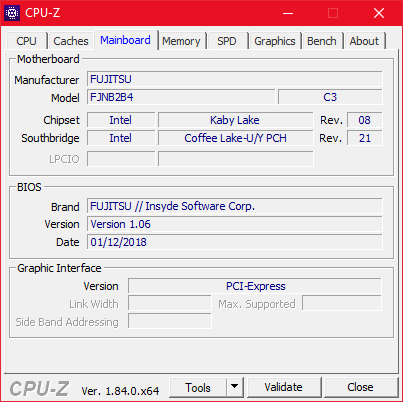
Task: Switch to the SPD tab
Action: point(227,41)
